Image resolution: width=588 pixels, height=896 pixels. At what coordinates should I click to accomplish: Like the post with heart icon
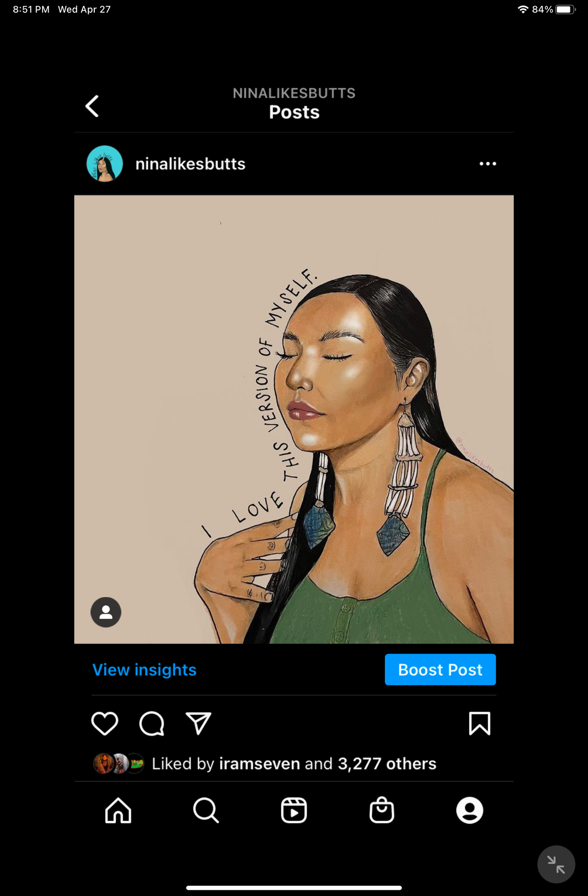tap(105, 723)
